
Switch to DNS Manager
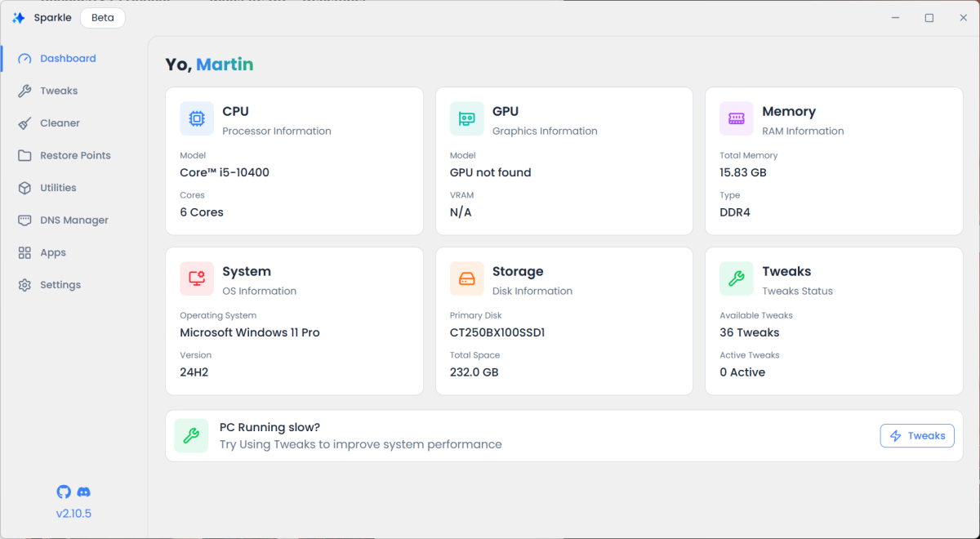point(73,220)
